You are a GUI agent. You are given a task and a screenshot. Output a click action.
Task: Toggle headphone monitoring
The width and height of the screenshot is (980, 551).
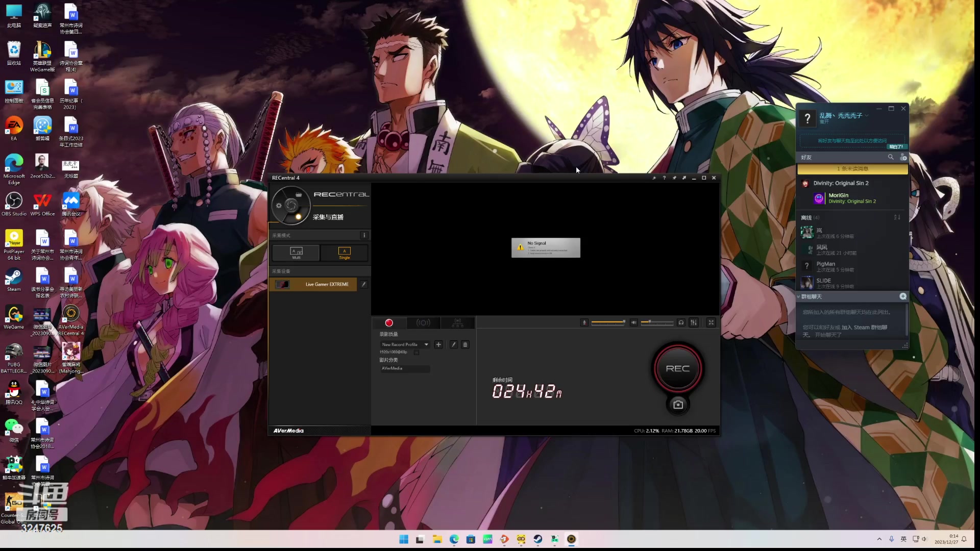point(681,322)
